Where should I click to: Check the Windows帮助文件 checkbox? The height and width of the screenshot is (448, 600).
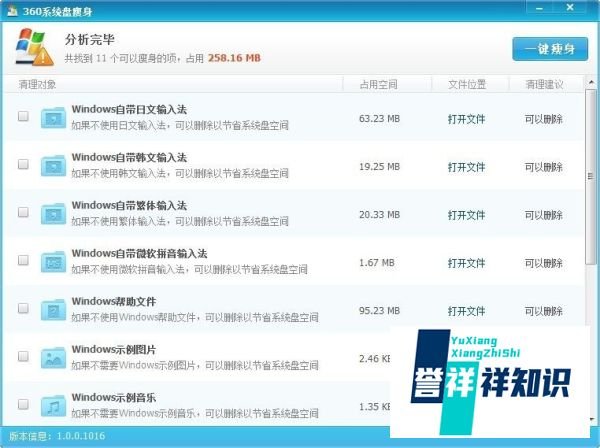tap(23, 308)
